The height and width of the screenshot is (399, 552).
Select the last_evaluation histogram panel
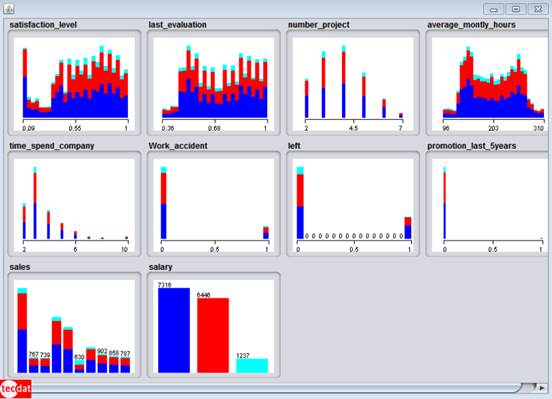[214, 83]
